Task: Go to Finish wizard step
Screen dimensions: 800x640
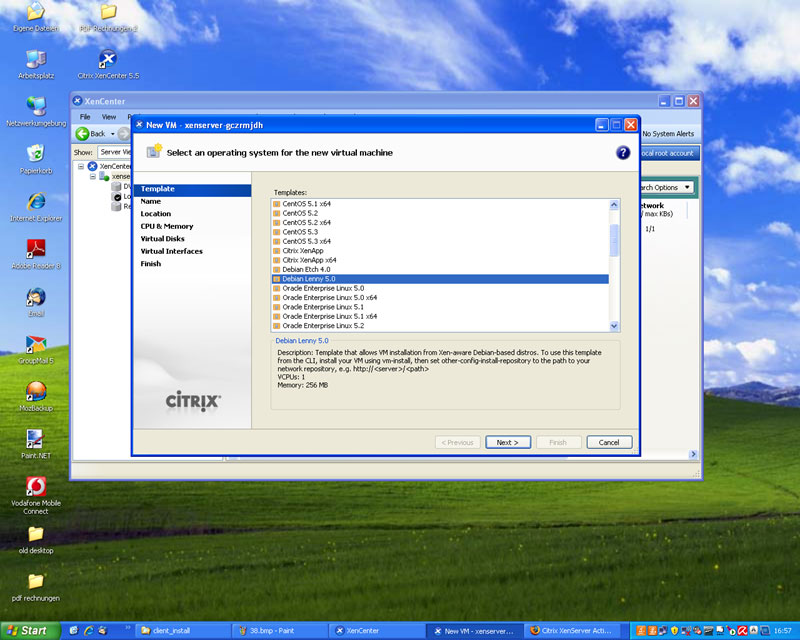Action: [192, 264]
